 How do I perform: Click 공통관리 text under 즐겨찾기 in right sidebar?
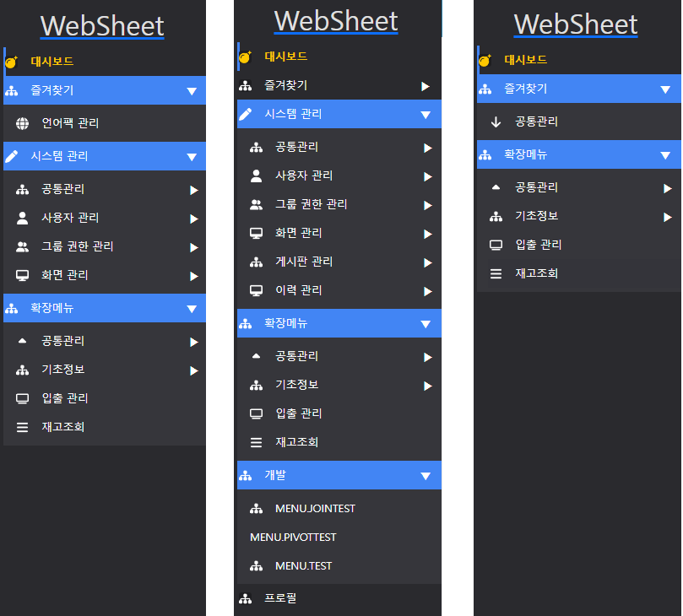click(x=537, y=122)
